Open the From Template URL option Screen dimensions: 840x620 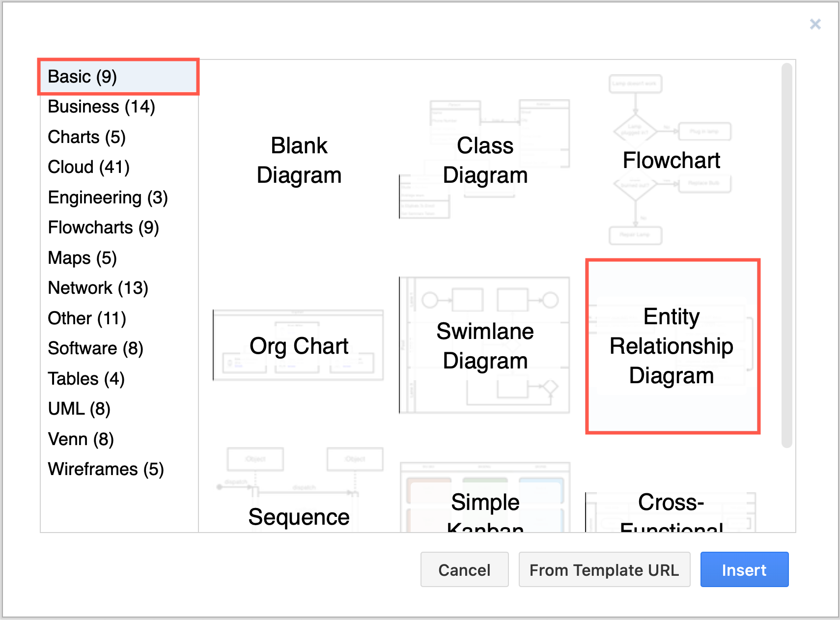[604, 569]
